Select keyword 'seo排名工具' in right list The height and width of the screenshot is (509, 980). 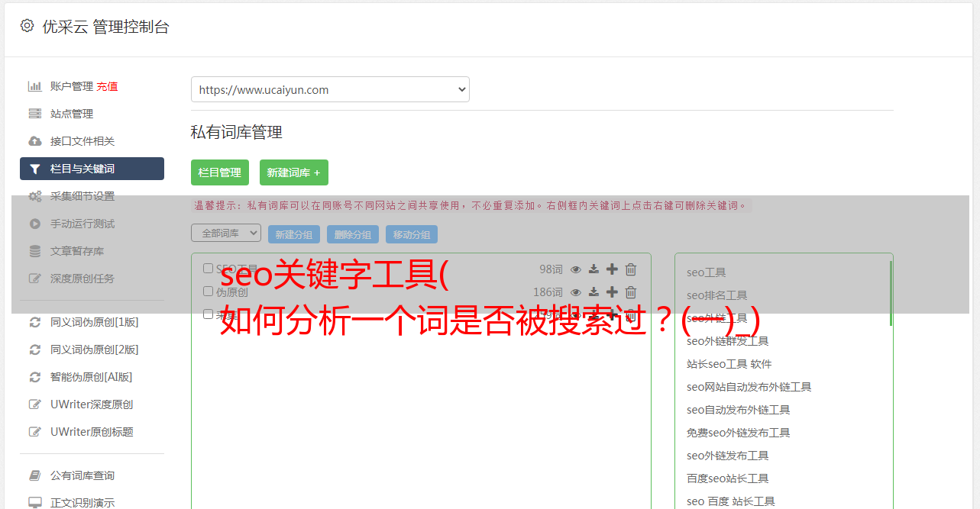coord(717,295)
